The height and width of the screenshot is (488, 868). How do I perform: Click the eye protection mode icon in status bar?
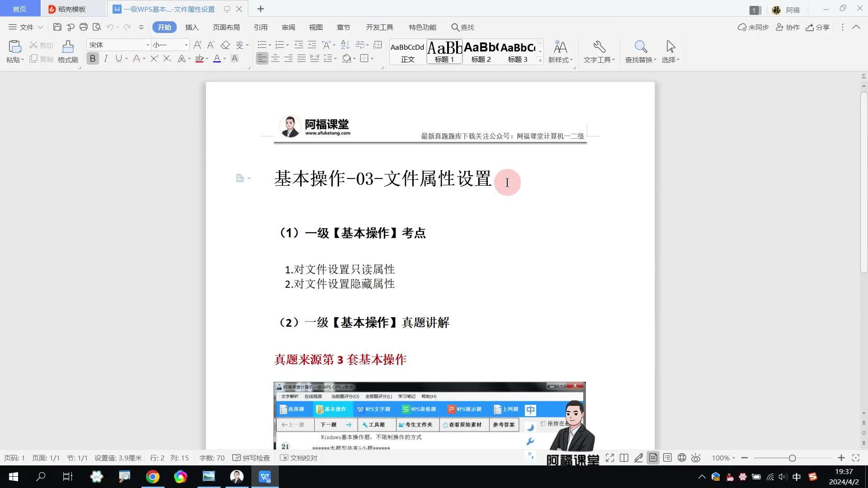(696, 458)
